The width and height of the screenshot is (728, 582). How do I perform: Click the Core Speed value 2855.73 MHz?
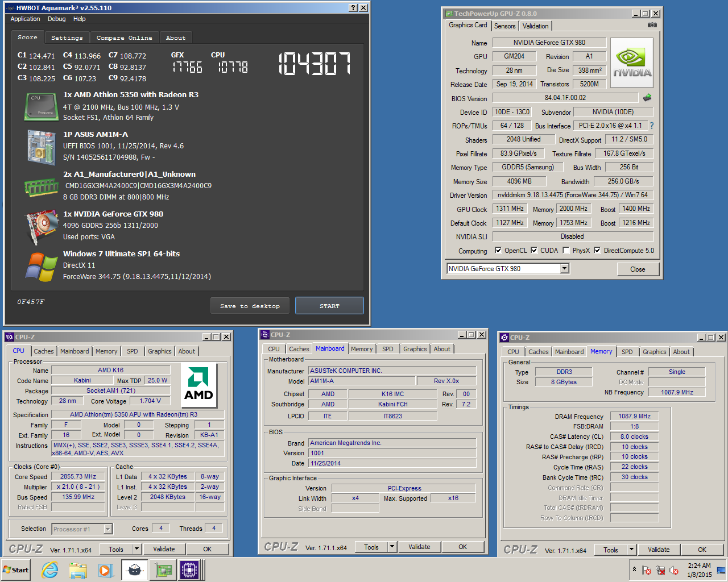(x=78, y=476)
